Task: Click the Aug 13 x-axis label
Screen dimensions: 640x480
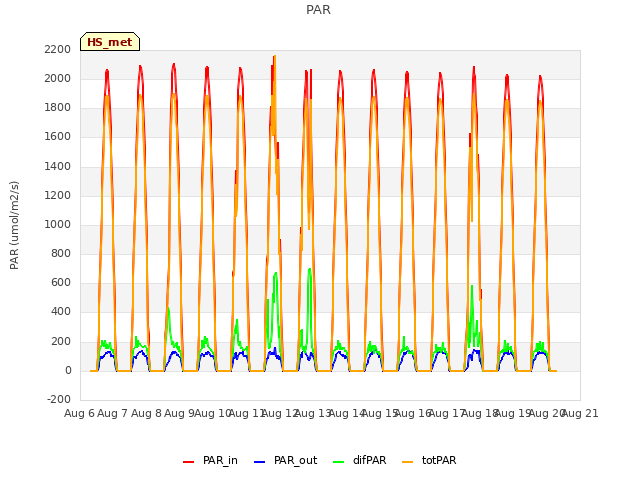Action: (x=313, y=413)
